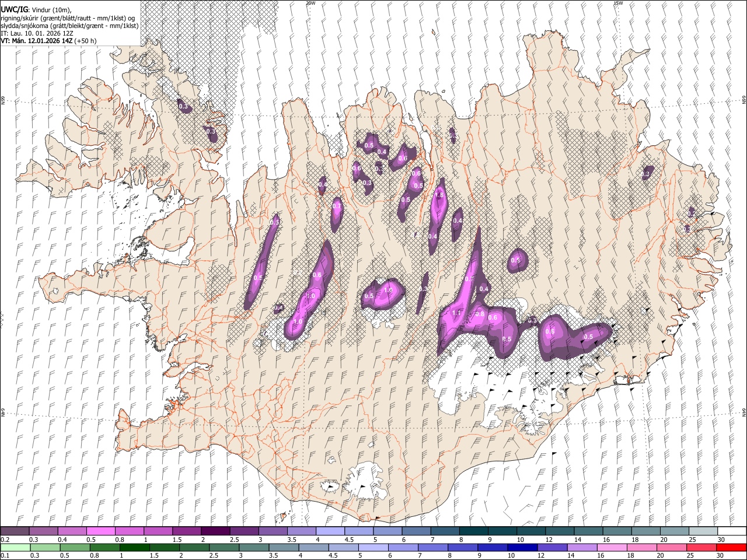Click the 'UWC/IG: Vindur (10m)' title text
Image resolution: width=747 pixels, height=560 pixels.
coord(36,10)
